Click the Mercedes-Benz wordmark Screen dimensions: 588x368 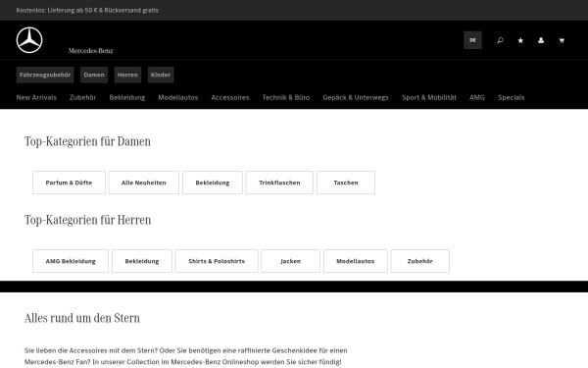(90, 51)
